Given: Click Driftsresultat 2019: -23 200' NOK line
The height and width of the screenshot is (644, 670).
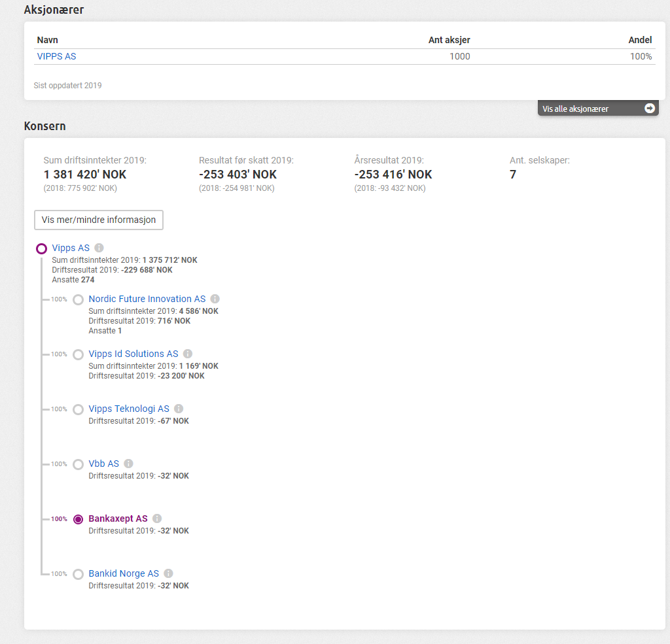Looking at the screenshot, I should coord(147,376).
